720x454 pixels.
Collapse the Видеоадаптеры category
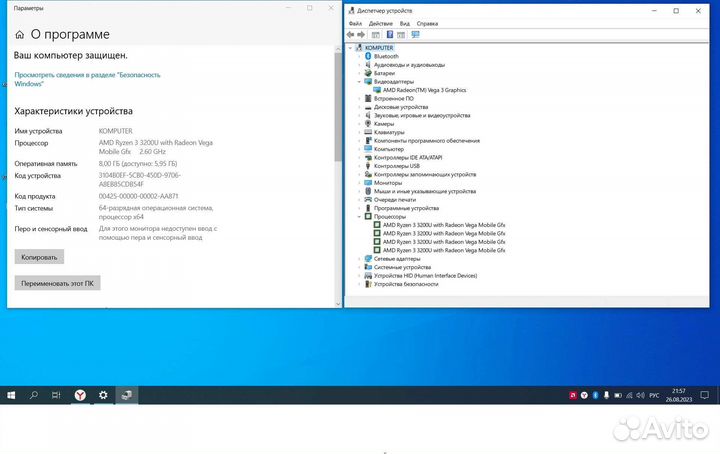coord(360,82)
